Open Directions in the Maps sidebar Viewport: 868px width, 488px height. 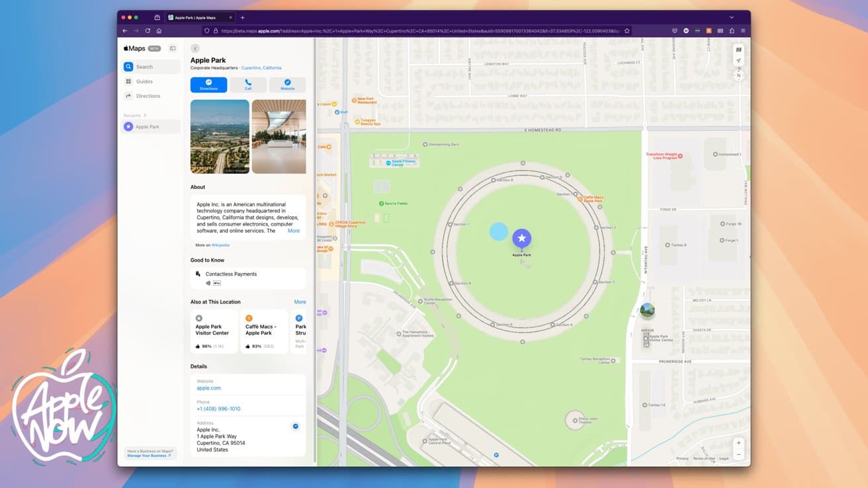point(151,96)
